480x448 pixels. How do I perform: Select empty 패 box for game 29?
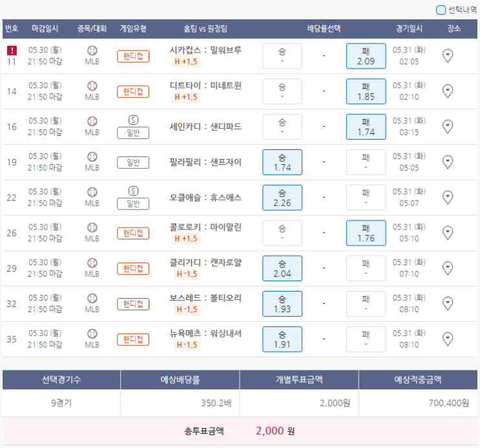point(366,268)
